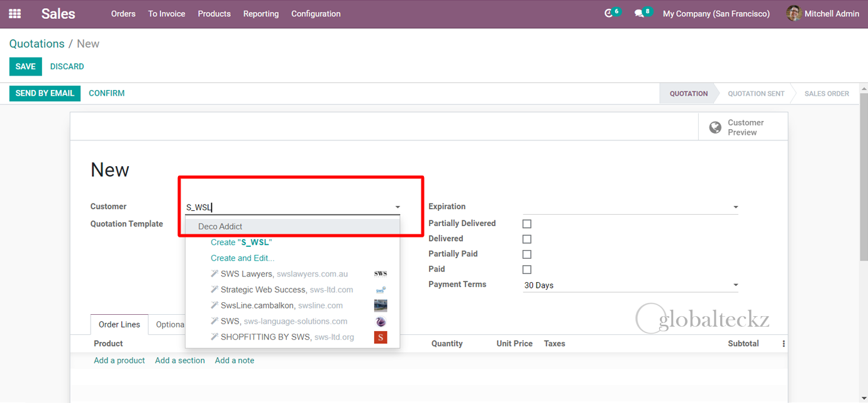Go back to Quotations breadcrumb
Image resolution: width=868 pixels, height=403 pixels.
(x=37, y=43)
